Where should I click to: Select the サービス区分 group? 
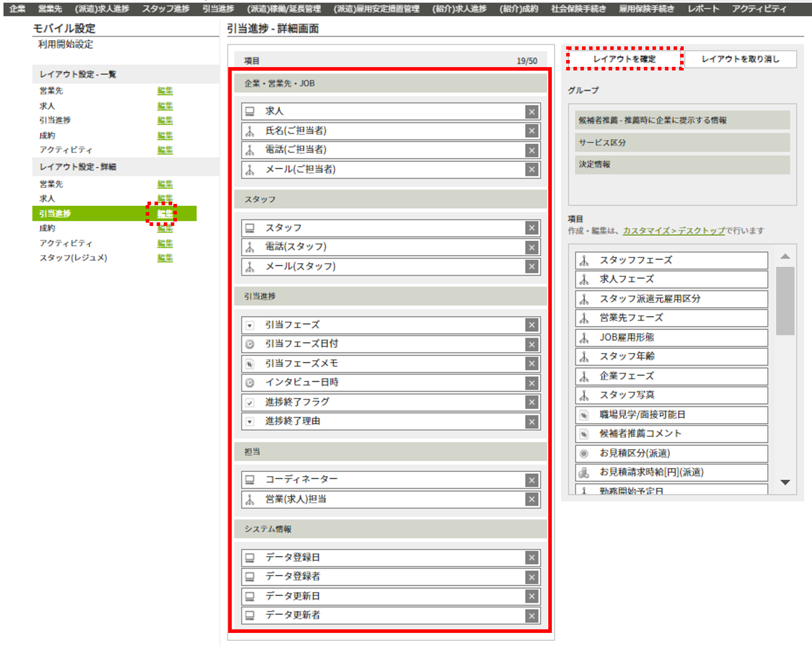[x=682, y=142]
